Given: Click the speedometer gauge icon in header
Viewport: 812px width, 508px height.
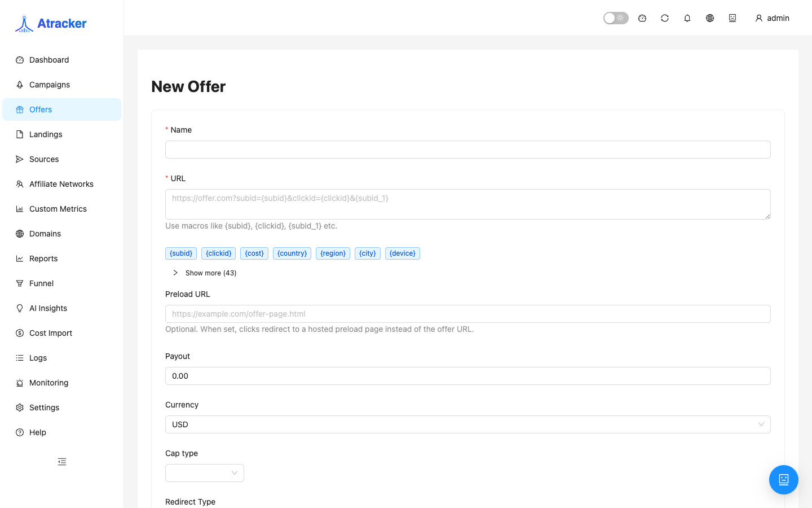Looking at the screenshot, I should pos(642,18).
